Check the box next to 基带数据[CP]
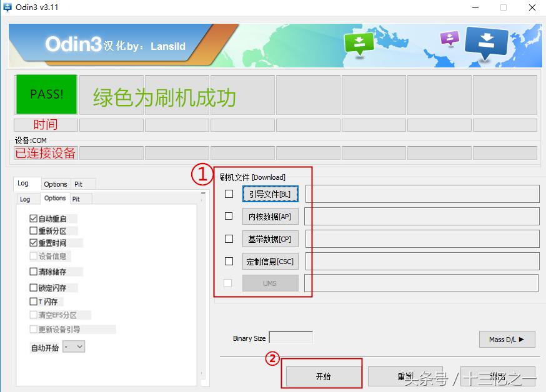 229,238
